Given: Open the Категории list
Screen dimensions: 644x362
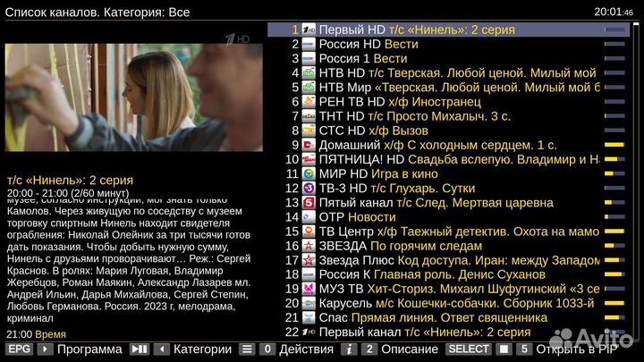Looking at the screenshot, I should tap(202, 349).
